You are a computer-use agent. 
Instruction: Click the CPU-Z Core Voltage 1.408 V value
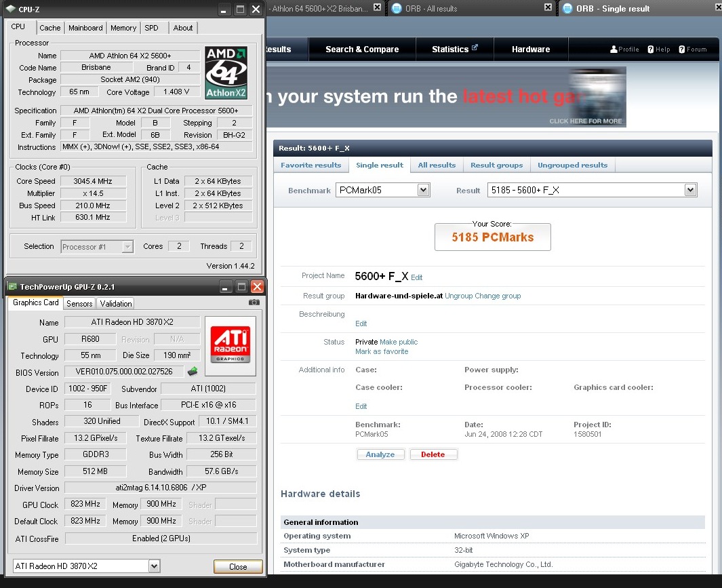(x=176, y=92)
